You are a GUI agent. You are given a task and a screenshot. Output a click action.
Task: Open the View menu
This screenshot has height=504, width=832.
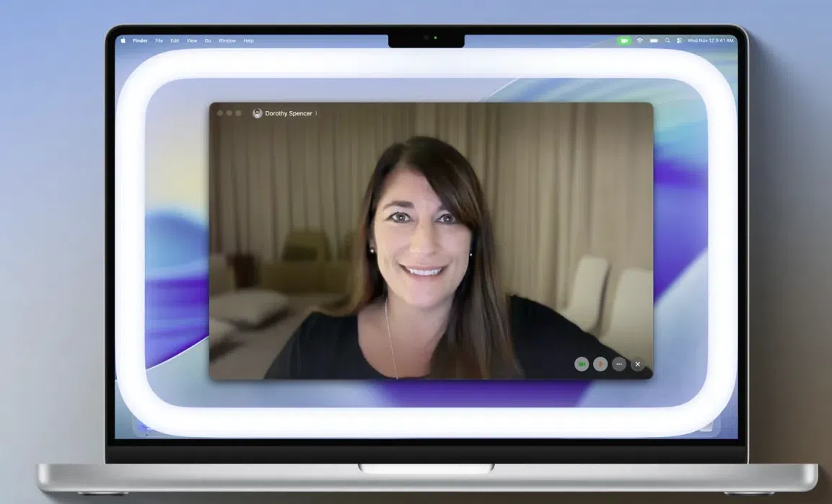tap(192, 40)
